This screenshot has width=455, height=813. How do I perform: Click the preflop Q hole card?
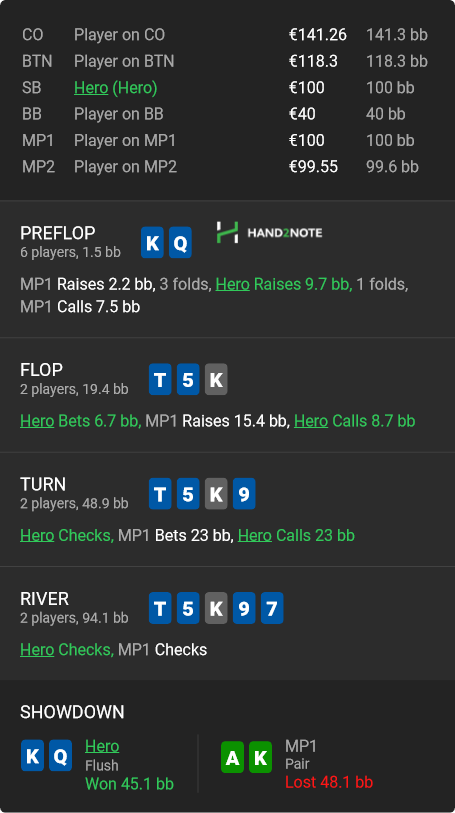pyautogui.click(x=180, y=243)
